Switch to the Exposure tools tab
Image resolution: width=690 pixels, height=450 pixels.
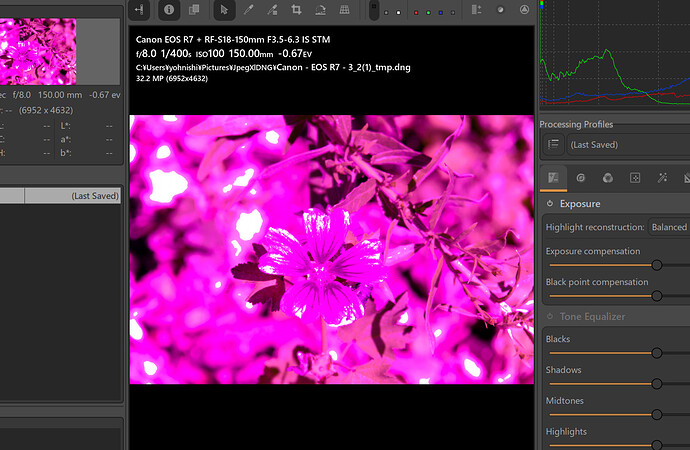(554, 177)
